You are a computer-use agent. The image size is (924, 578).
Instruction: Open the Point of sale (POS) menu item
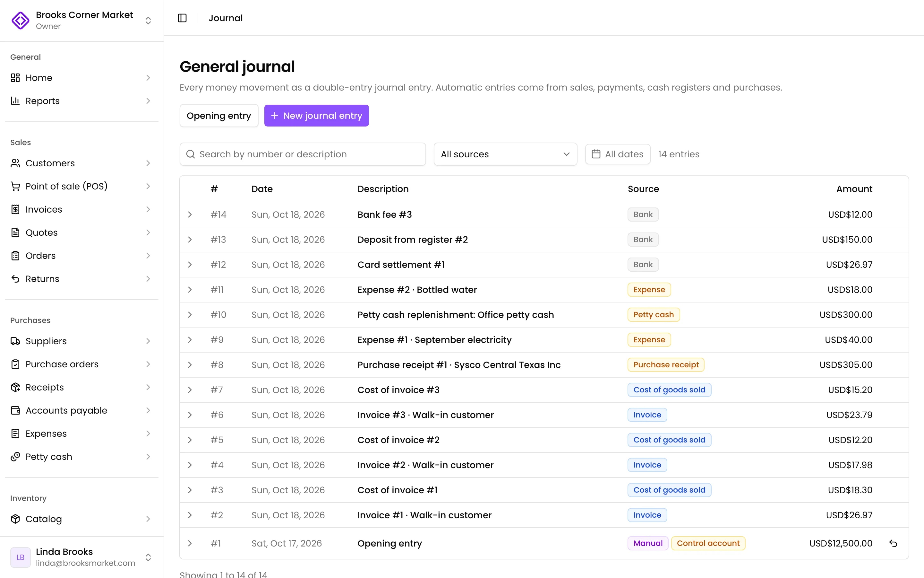click(x=81, y=186)
